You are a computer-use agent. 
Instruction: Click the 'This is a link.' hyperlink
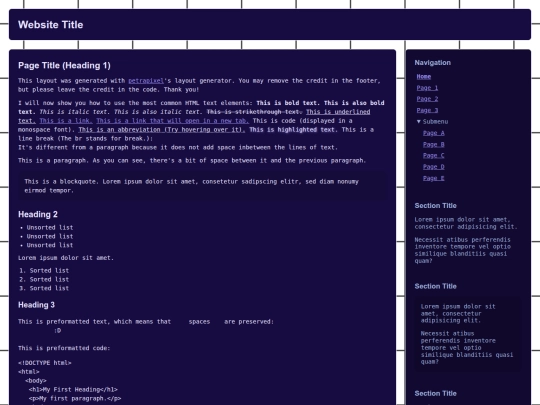(66, 121)
